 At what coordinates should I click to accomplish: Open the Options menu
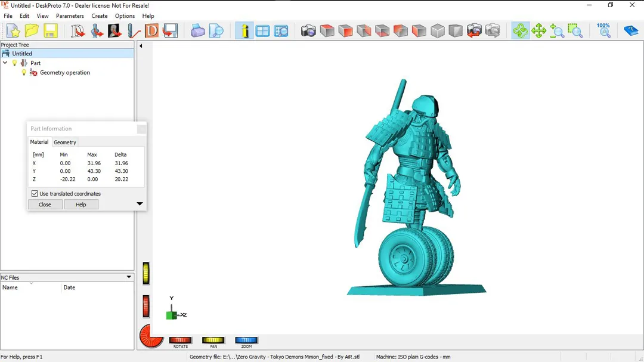(x=125, y=16)
